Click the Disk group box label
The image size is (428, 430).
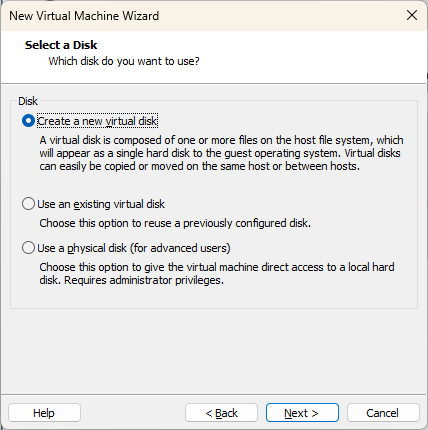pyautogui.click(x=28, y=101)
